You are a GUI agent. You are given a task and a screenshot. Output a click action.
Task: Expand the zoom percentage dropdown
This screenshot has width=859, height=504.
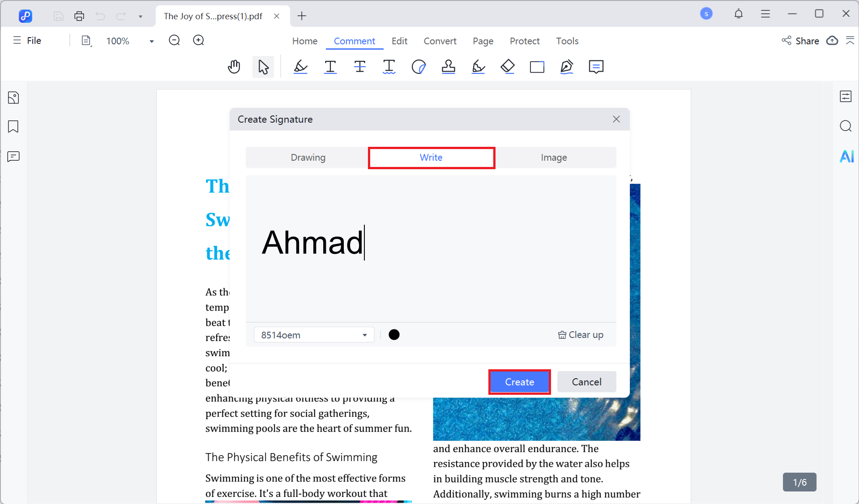(x=151, y=41)
